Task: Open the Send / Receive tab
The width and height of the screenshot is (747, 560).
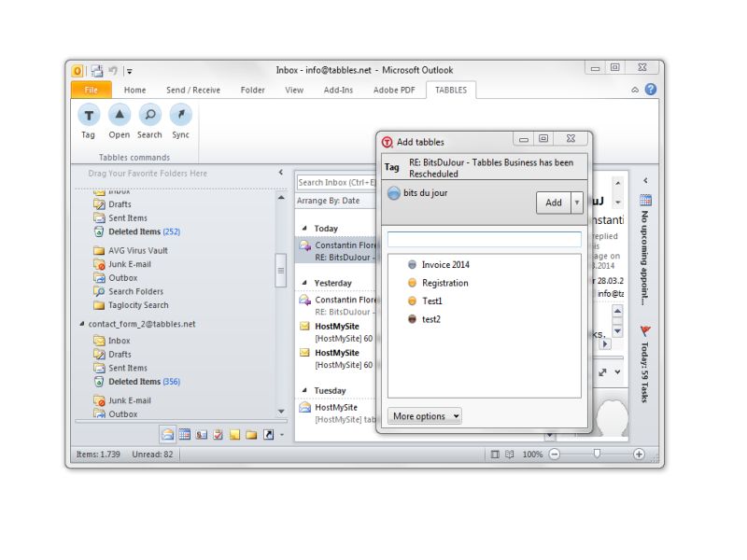Action: tap(193, 90)
